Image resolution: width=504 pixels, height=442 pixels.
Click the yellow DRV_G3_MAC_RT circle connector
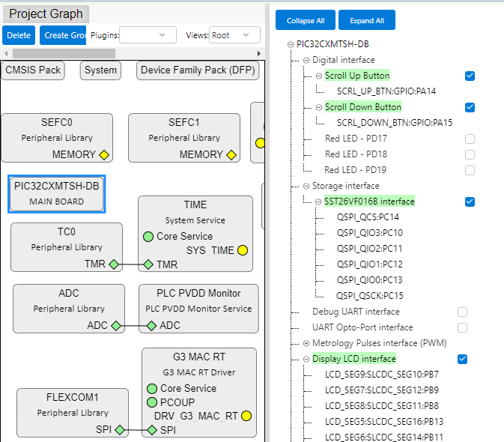pyautogui.click(x=246, y=416)
